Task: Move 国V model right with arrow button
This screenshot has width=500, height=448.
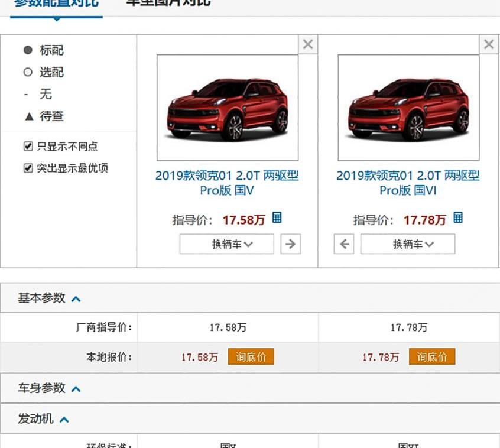Action: click(291, 244)
